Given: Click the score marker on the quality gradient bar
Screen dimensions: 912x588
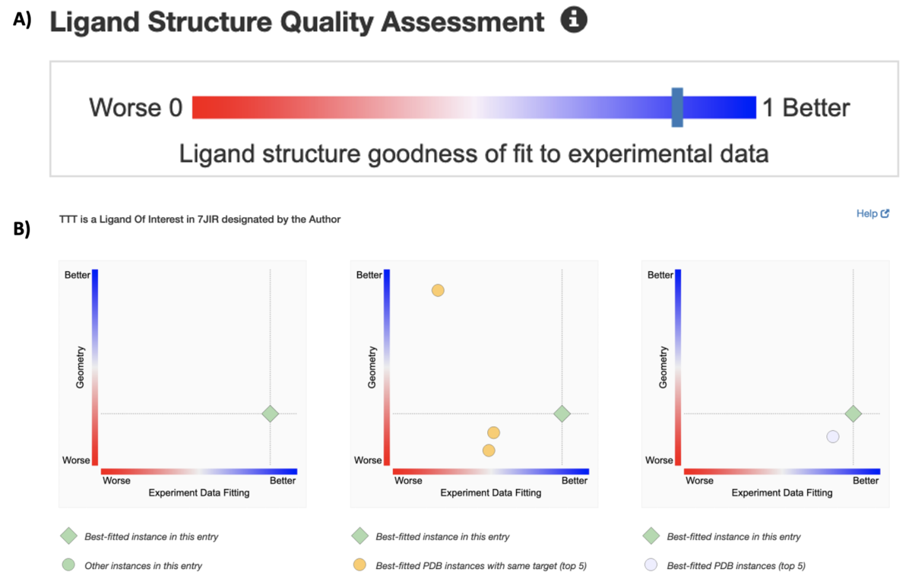Looking at the screenshot, I should point(676,107).
